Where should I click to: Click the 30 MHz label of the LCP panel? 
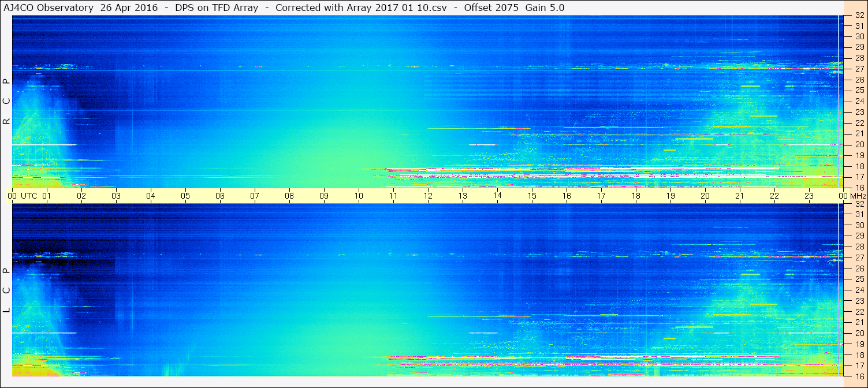[x=859, y=225]
